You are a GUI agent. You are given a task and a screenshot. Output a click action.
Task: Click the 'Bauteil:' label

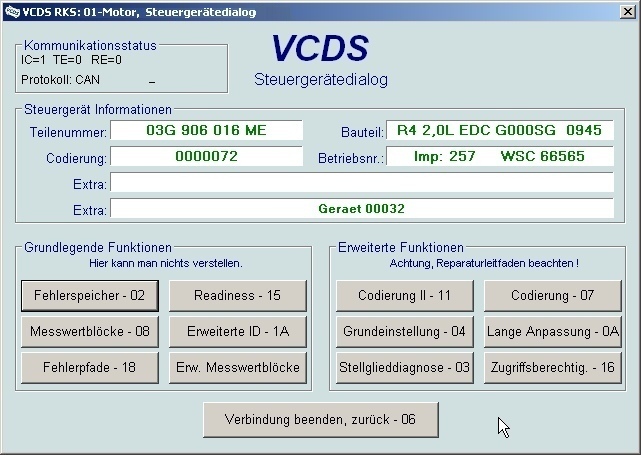click(x=363, y=132)
